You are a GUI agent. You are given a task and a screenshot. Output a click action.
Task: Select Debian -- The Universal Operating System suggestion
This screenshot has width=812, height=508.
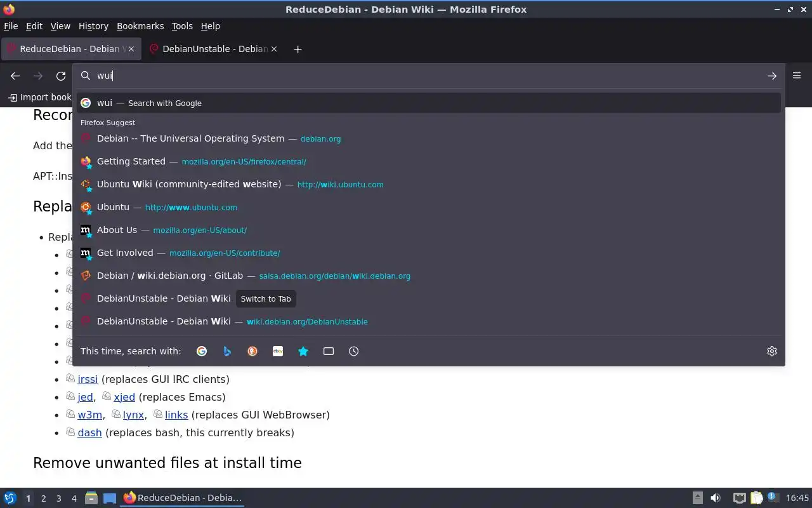[x=429, y=138]
